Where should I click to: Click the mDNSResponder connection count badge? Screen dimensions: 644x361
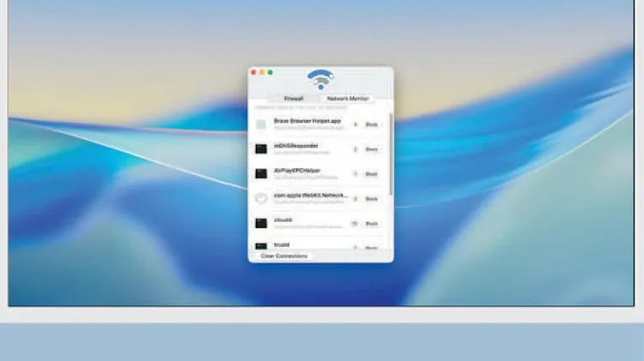tap(354, 149)
